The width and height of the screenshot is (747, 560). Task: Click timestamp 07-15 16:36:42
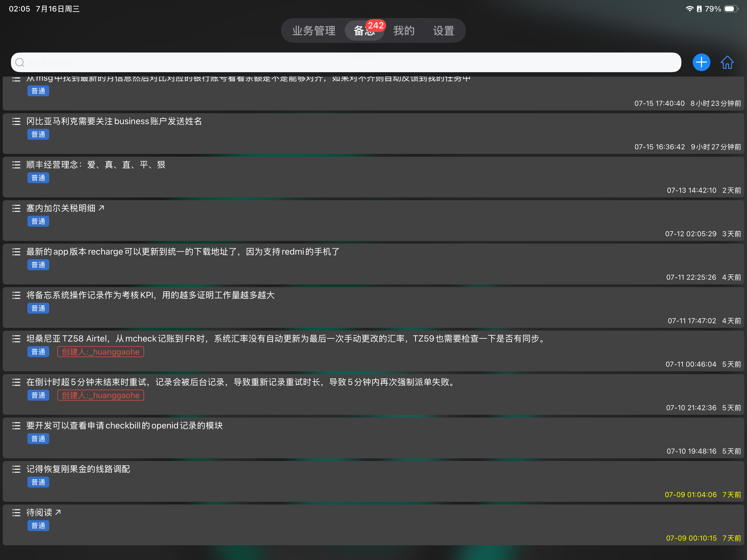[x=660, y=147]
